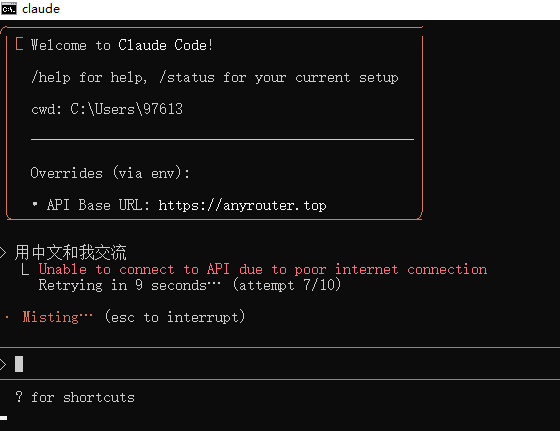Click the /help command text
The image size is (560, 431).
51,77
